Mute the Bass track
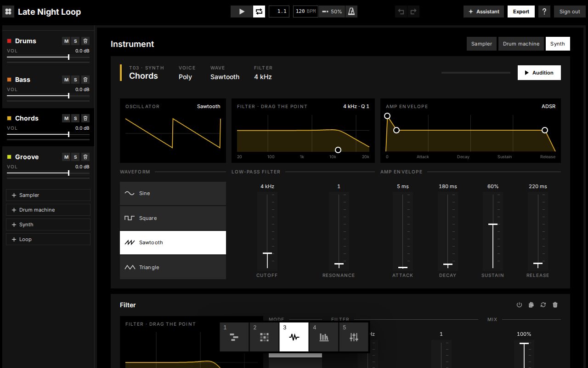The height and width of the screenshot is (368, 588). (x=66, y=80)
